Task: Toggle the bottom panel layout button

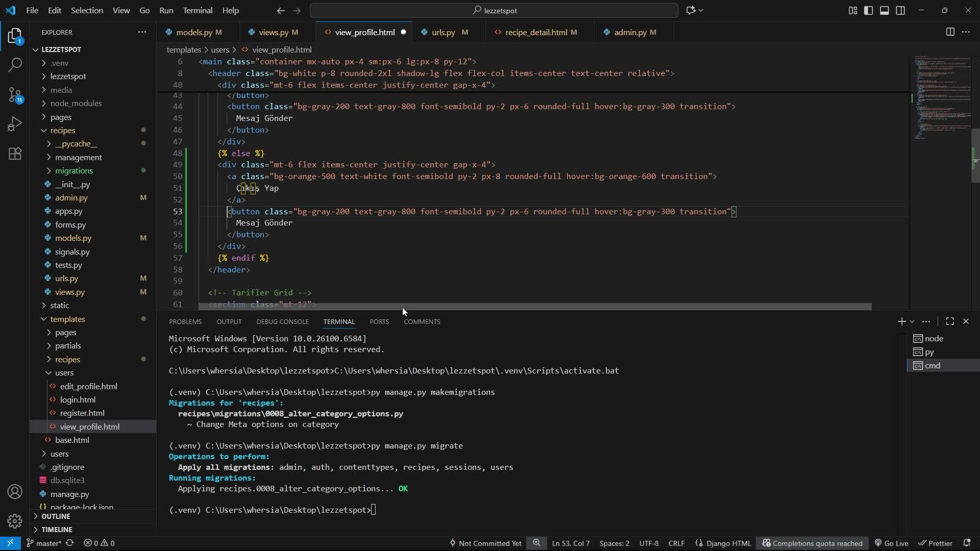Action: (x=885, y=10)
